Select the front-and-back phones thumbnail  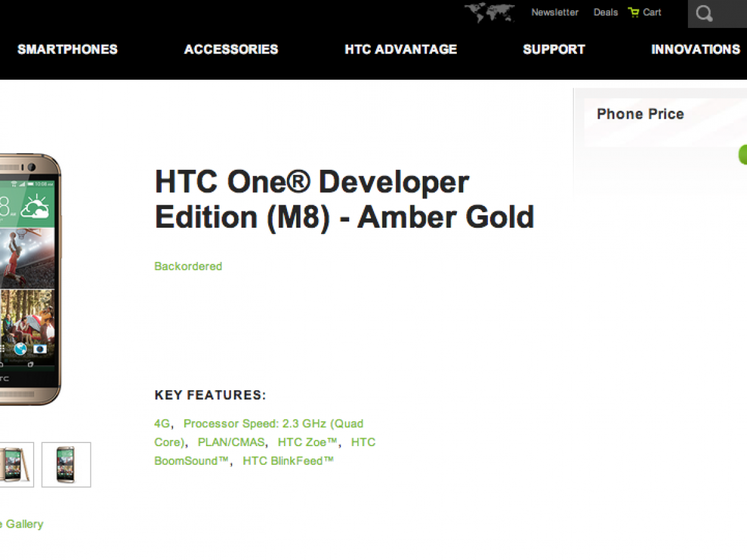[x=17, y=464]
